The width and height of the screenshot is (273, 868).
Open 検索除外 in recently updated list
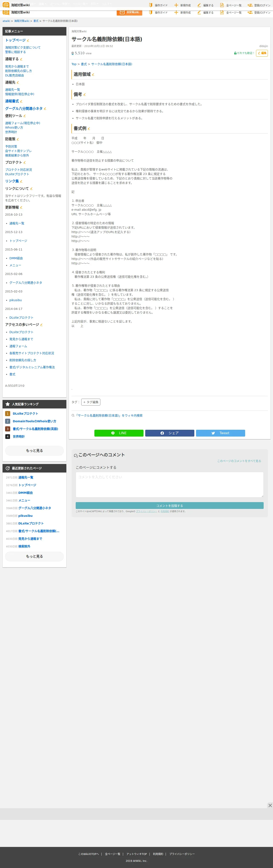click(x=24, y=547)
